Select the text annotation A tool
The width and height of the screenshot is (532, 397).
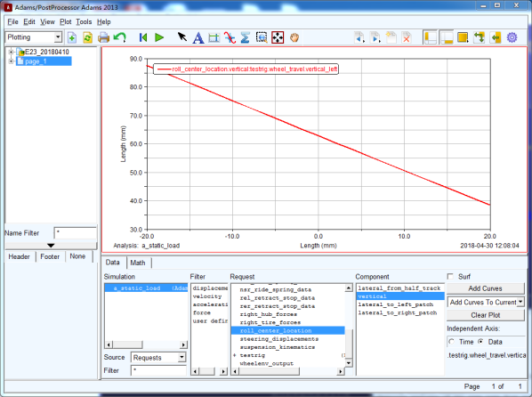[198, 37]
